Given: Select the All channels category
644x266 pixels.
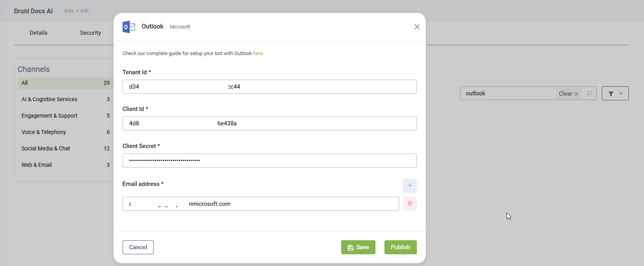Looking at the screenshot, I should (x=65, y=83).
